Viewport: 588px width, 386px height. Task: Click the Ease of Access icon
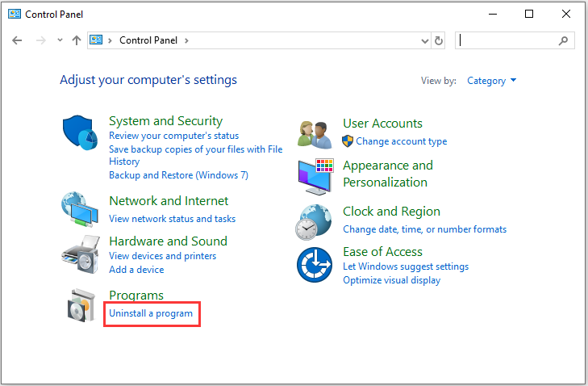(x=315, y=265)
